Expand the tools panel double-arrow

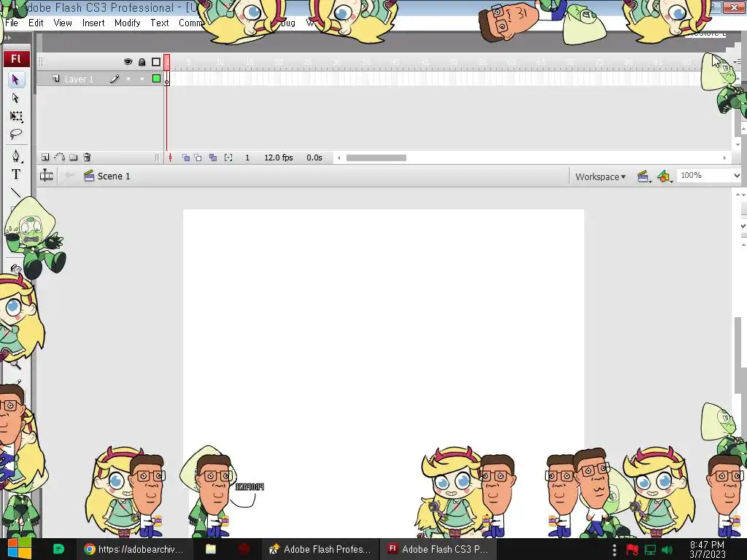pos(7,38)
